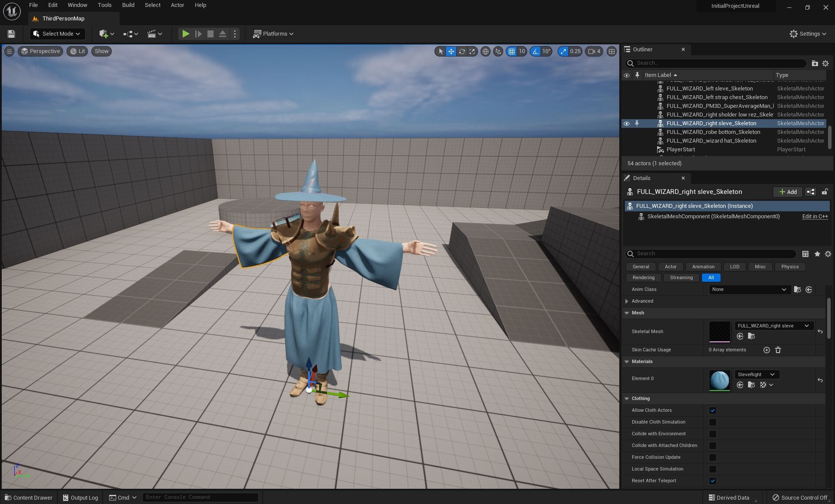
Task: Enable Collide with Environment checkbox
Action: 712,434
